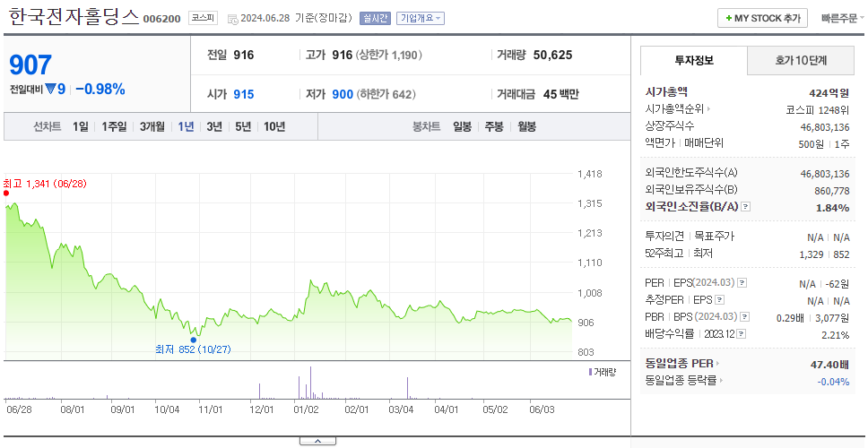868x448 pixels.
Task: Click help icon next to 추정PER EPS
Action: [720, 300]
